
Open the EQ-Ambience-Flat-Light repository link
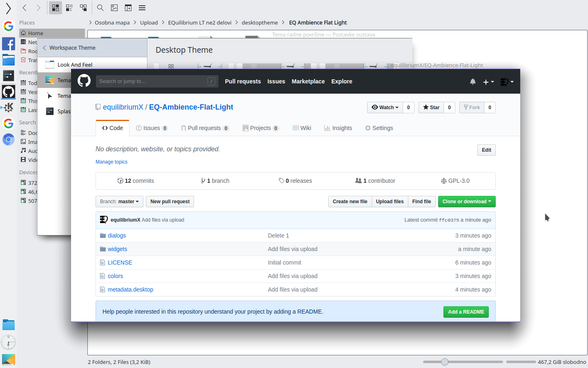point(191,107)
